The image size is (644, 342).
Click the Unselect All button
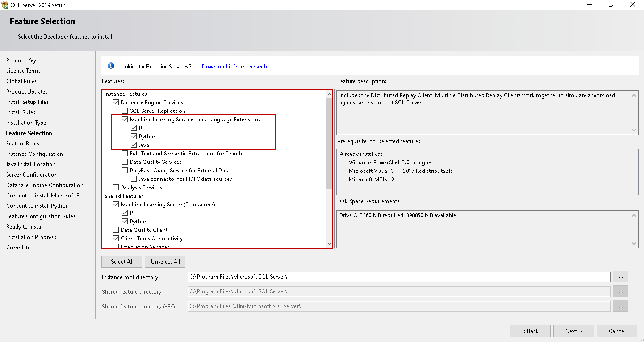click(x=165, y=262)
